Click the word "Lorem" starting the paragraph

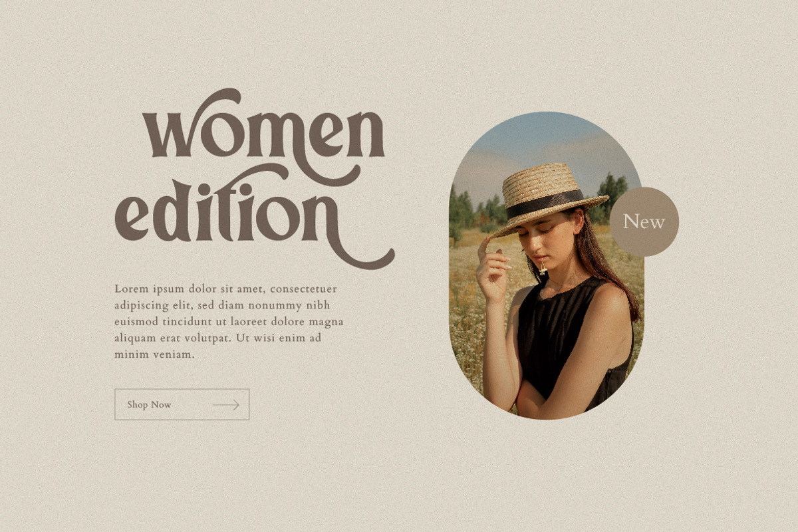[130, 289]
